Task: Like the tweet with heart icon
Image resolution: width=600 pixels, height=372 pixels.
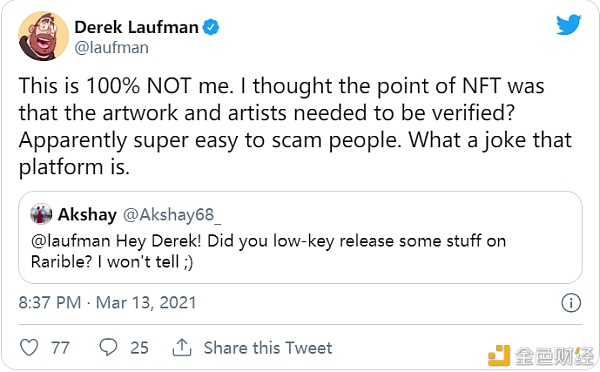Action: (x=29, y=348)
